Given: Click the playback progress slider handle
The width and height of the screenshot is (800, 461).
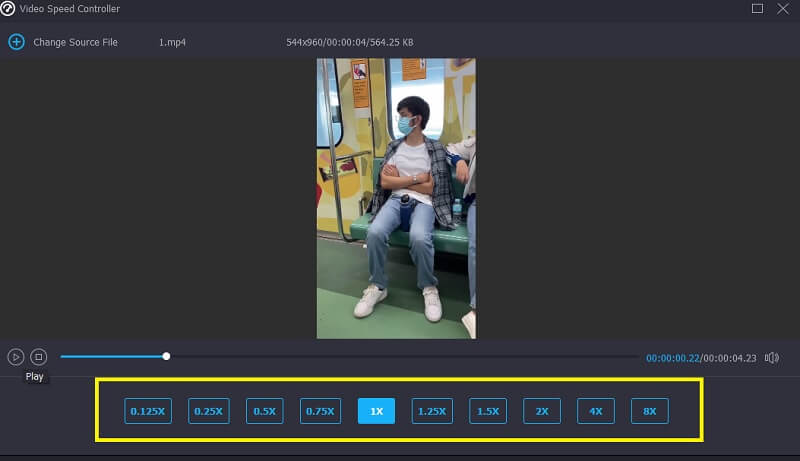Looking at the screenshot, I should pos(166,356).
